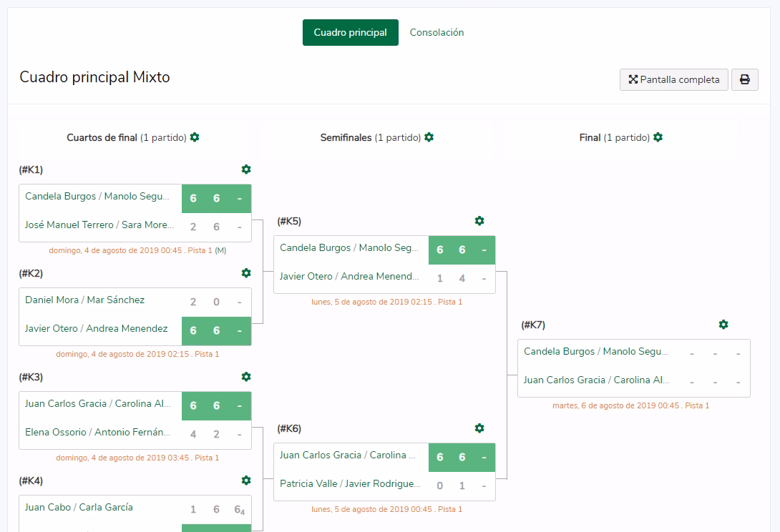Open Daniel Mora / Mar Sánchez pair link
The height and width of the screenshot is (532, 780).
tap(84, 300)
